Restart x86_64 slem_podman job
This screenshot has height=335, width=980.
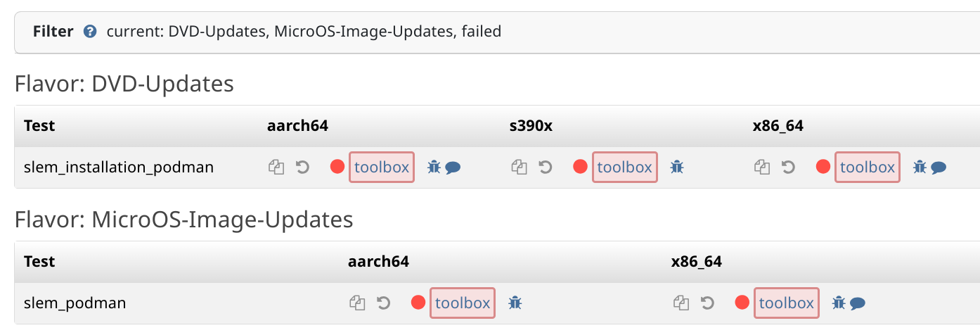pyautogui.click(x=707, y=303)
